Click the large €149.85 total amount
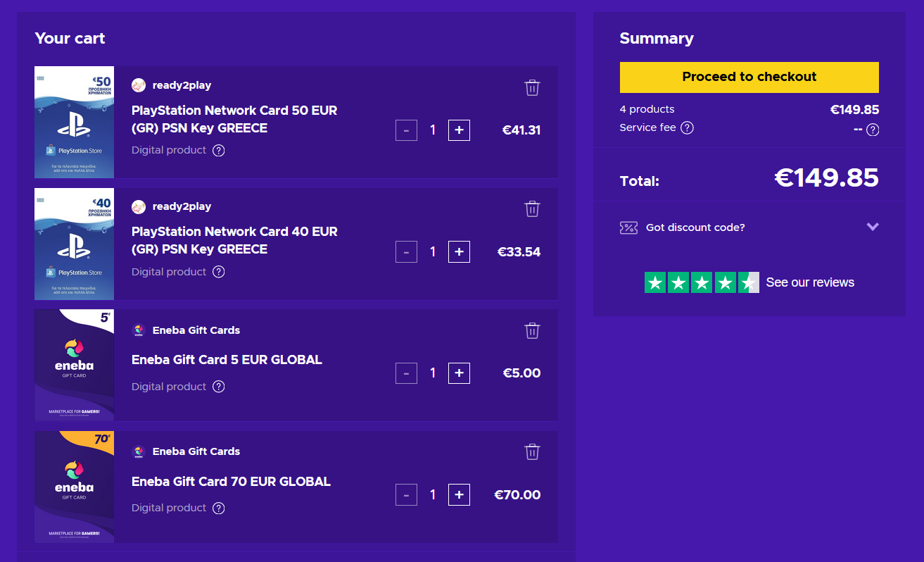 coord(826,177)
